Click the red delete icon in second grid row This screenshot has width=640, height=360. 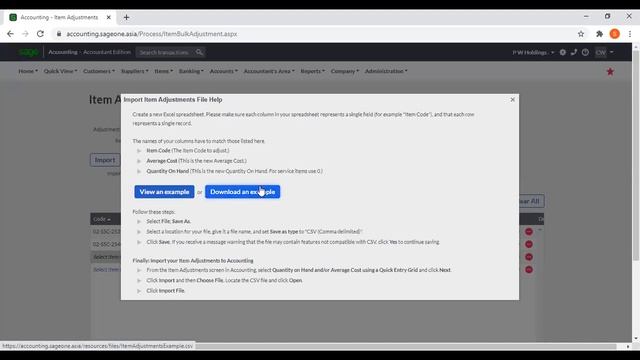(x=529, y=244)
